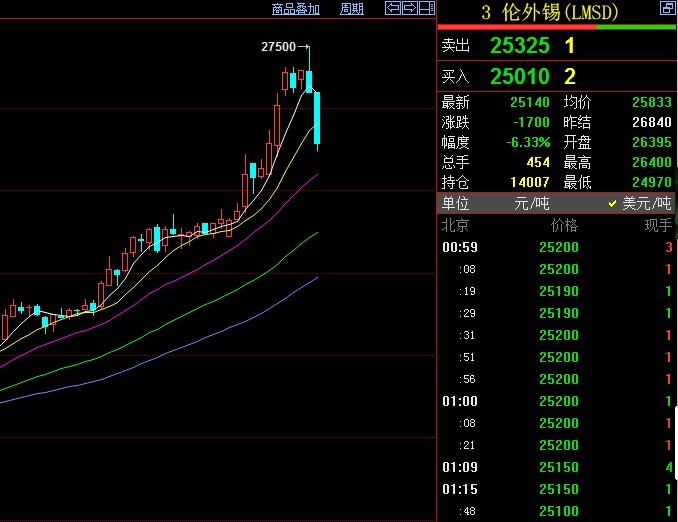Click the 均价 label
The image size is (678, 522).
tap(577, 102)
